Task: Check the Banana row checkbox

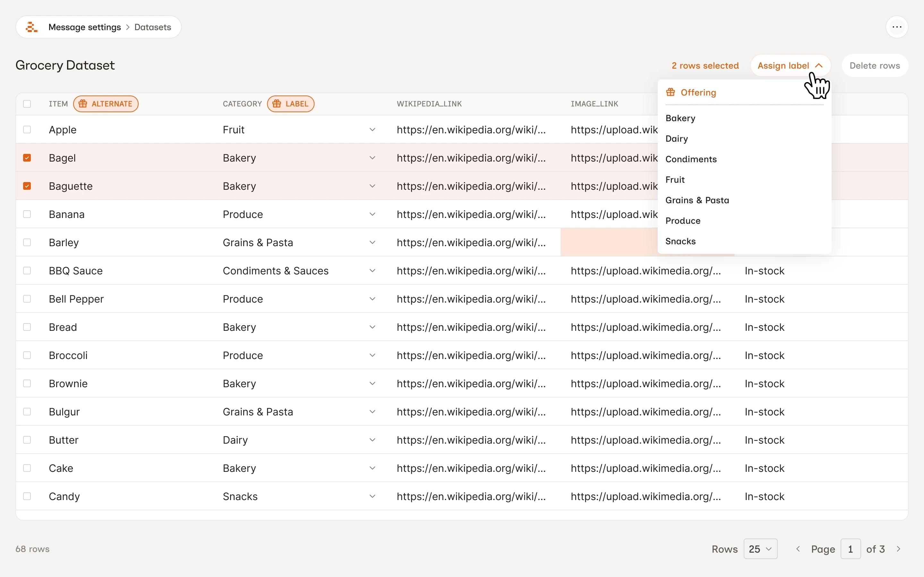Action: click(x=27, y=214)
